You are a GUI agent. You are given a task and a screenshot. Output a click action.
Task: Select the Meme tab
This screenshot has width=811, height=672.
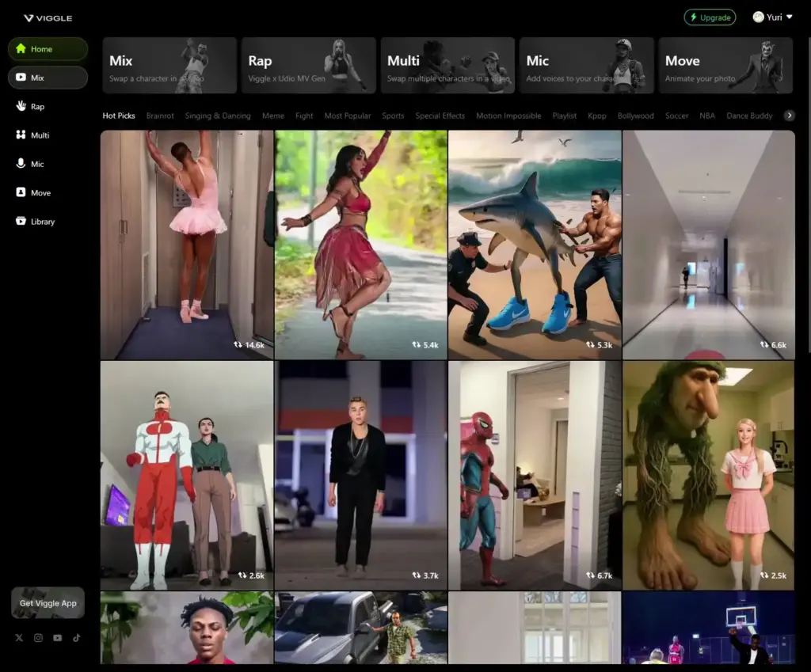pos(273,116)
